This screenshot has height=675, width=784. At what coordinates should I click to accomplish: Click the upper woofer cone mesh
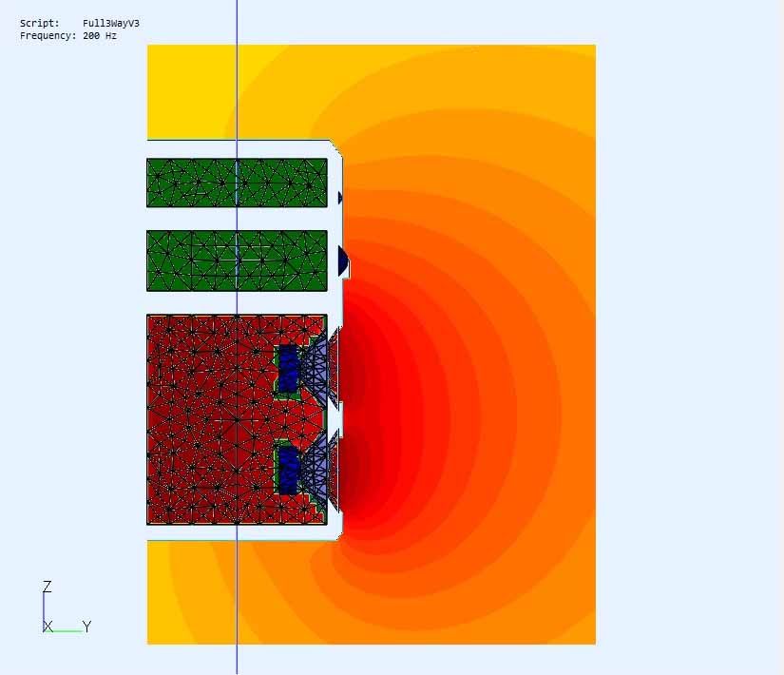[318, 367]
